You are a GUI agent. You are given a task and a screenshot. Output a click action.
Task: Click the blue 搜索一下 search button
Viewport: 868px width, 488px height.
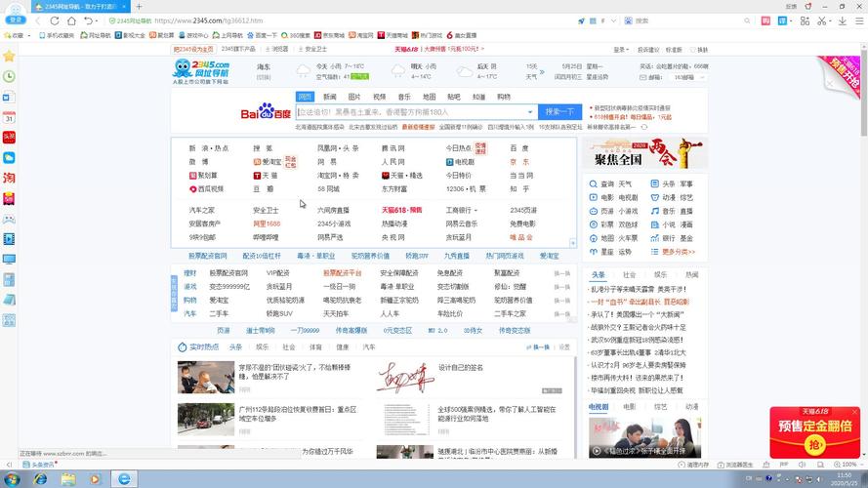(x=559, y=112)
